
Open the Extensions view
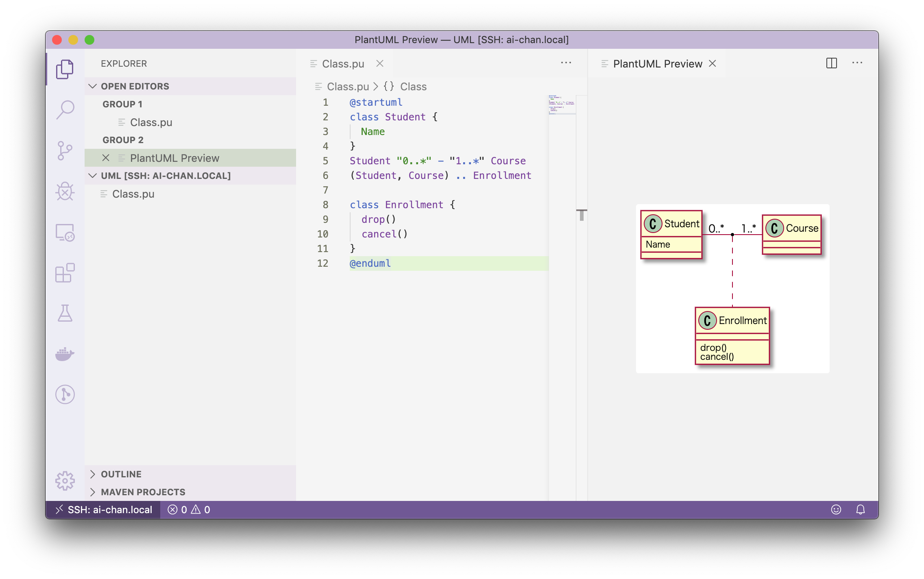(x=65, y=273)
